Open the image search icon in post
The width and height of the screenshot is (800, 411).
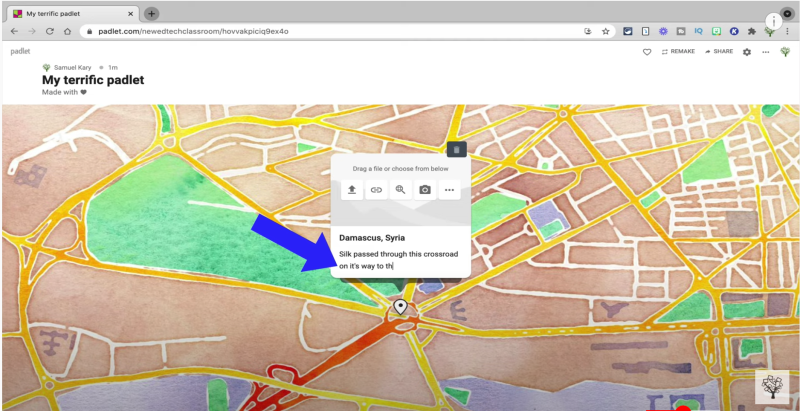(x=400, y=190)
